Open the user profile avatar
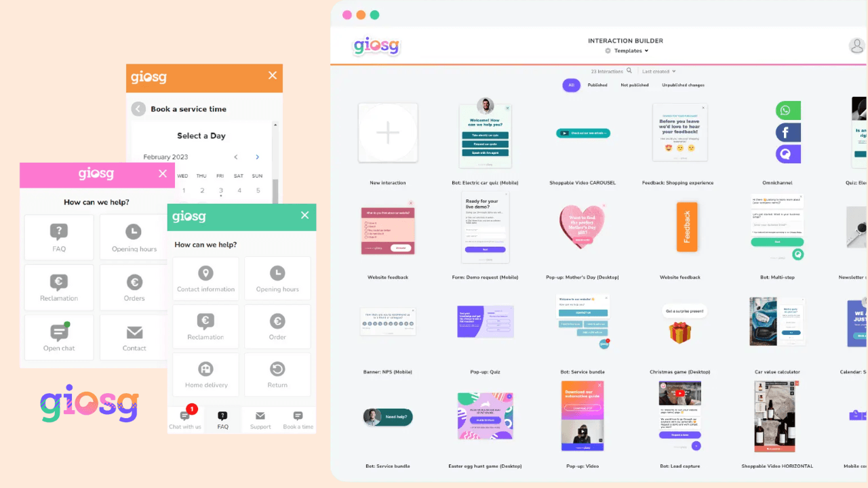This screenshot has height=488, width=868. pos(857,46)
